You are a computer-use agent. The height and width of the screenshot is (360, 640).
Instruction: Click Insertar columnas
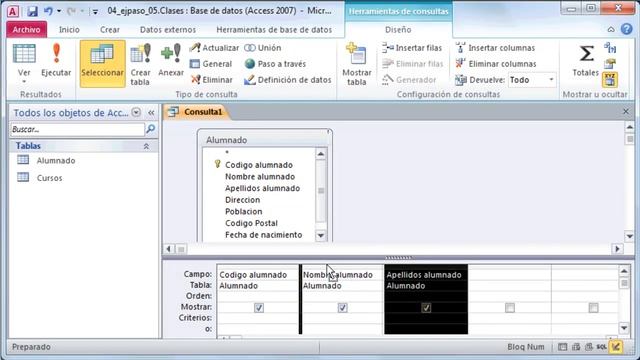coord(495,48)
